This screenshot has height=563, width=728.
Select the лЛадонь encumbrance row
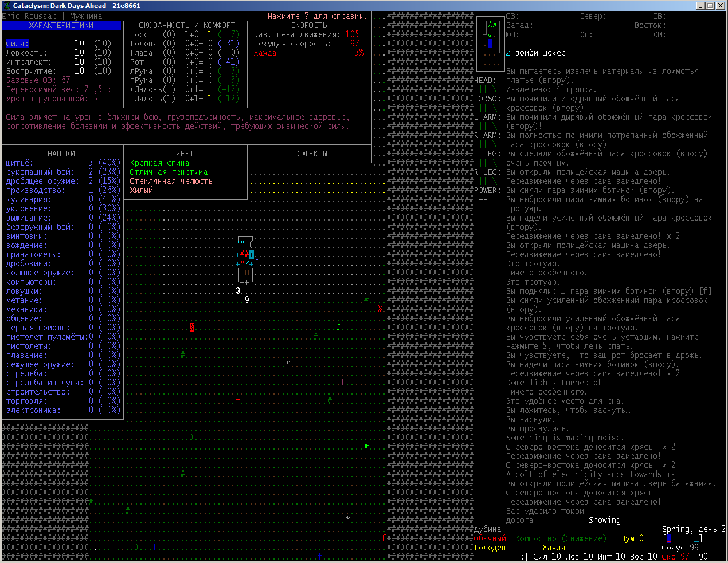click(185, 89)
